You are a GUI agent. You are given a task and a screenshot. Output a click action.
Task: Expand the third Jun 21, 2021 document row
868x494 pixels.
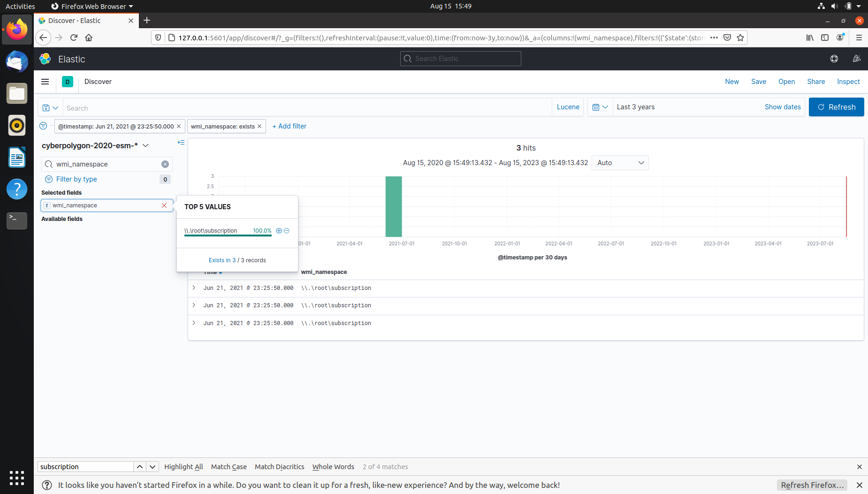pos(194,323)
